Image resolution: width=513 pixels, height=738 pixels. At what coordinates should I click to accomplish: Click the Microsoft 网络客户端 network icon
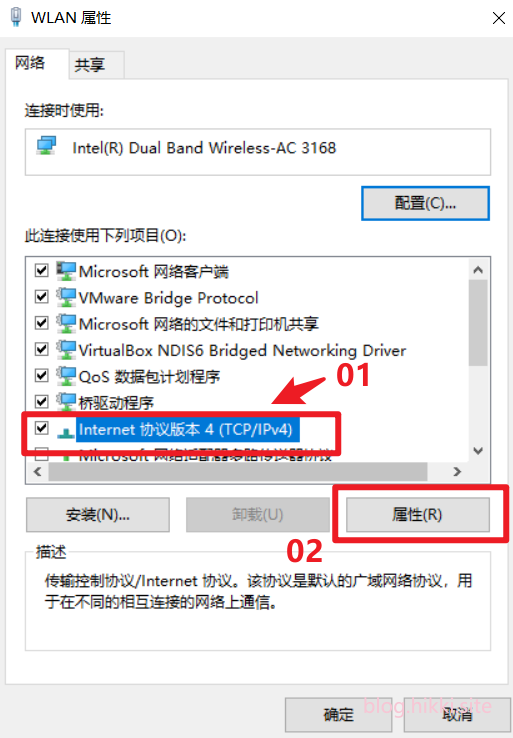click(x=66, y=271)
